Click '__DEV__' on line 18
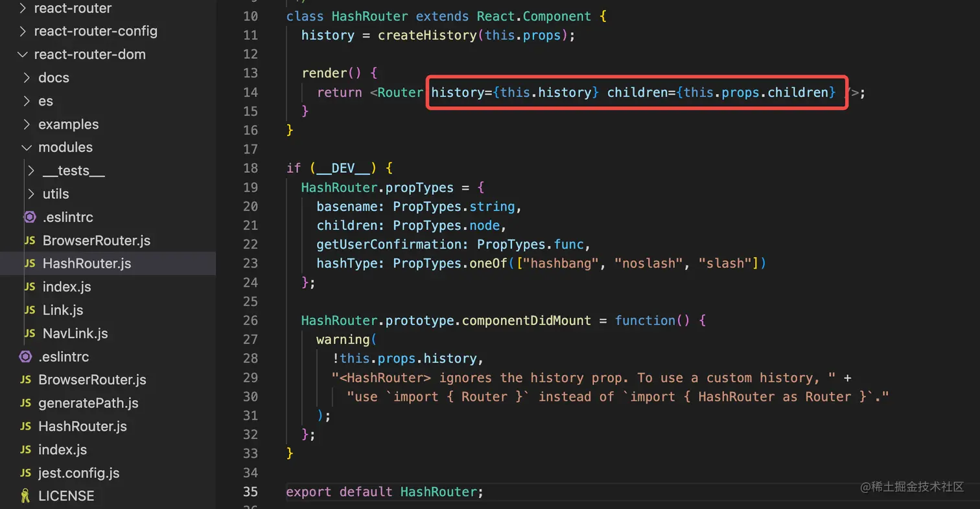This screenshot has height=509, width=980. 344,168
